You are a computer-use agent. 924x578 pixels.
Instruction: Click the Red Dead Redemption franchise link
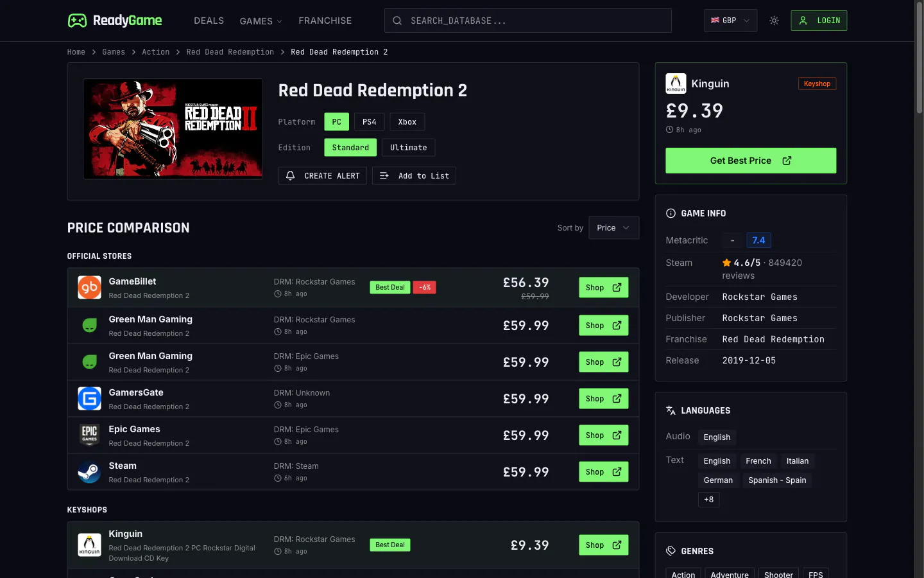tap(773, 339)
